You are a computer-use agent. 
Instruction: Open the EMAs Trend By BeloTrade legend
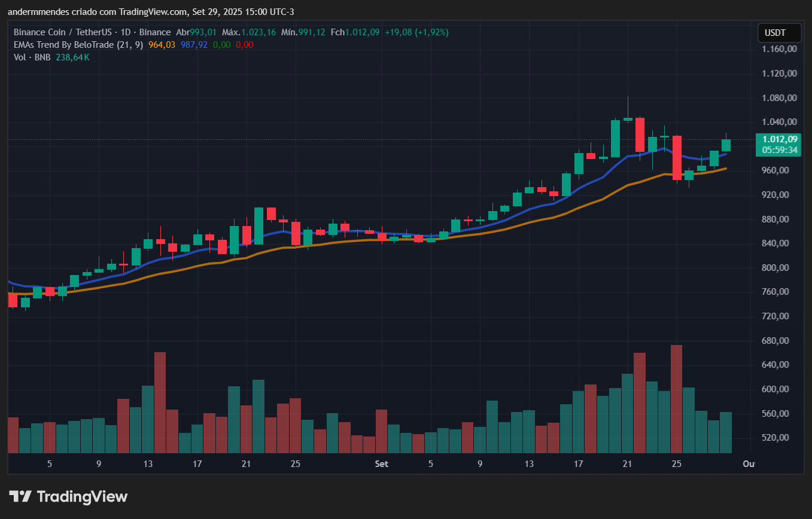coord(78,45)
